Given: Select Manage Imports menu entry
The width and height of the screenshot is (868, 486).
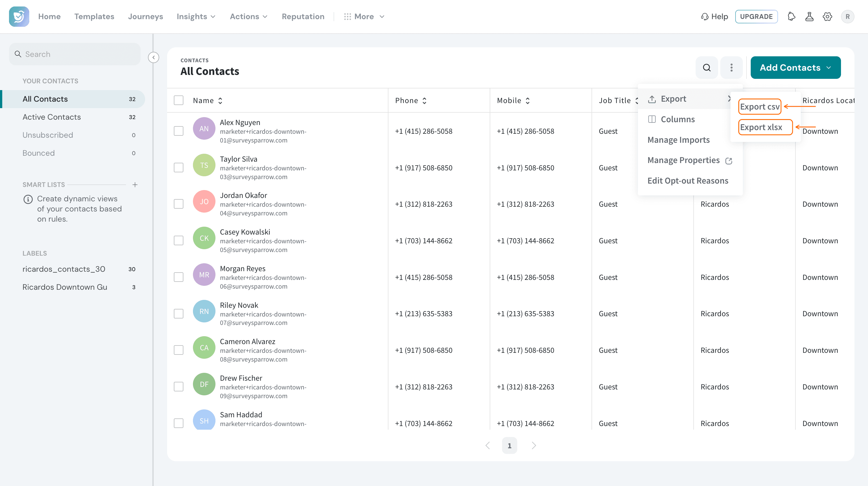Looking at the screenshot, I should click(x=679, y=140).
